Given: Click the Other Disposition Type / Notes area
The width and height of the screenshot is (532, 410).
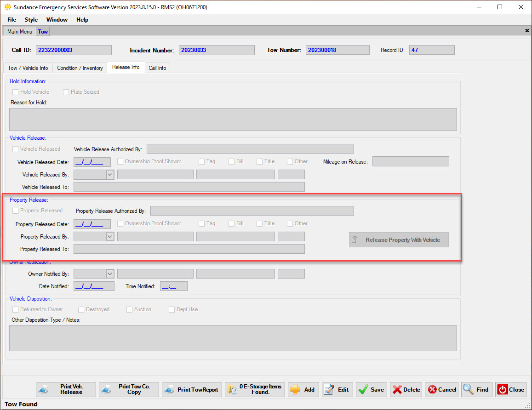Looking at the screenshot, I should pyautogui.click(x=233, y=338).
